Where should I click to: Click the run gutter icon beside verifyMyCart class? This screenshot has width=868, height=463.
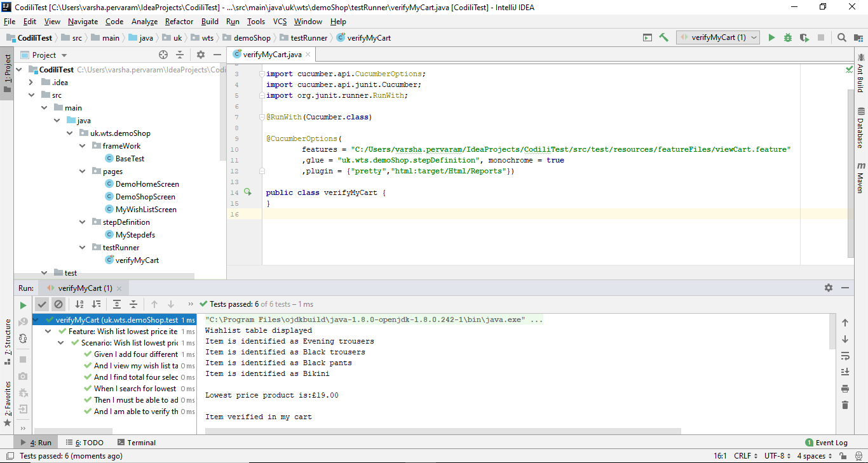click(x=247, y=192)
